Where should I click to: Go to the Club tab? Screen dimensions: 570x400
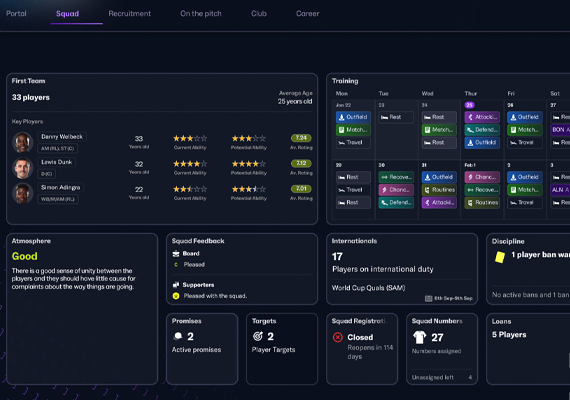259,13
